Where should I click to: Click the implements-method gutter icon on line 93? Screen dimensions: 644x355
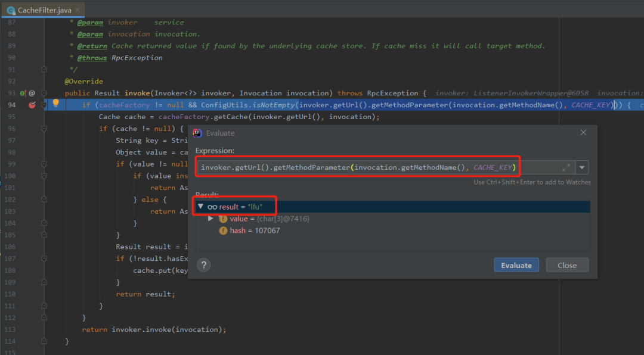click(23, 94)
